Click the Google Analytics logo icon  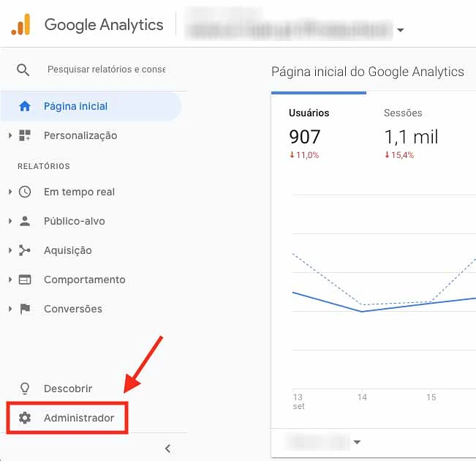(20, 24)
